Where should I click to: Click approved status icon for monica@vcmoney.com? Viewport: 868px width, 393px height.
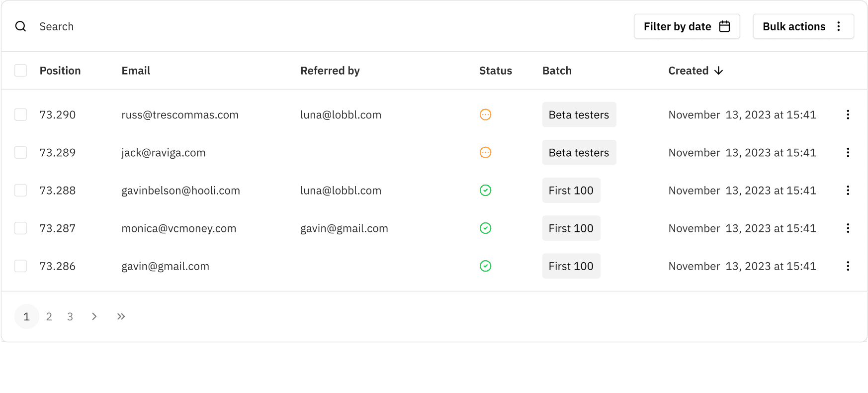(x=485, y=228)
